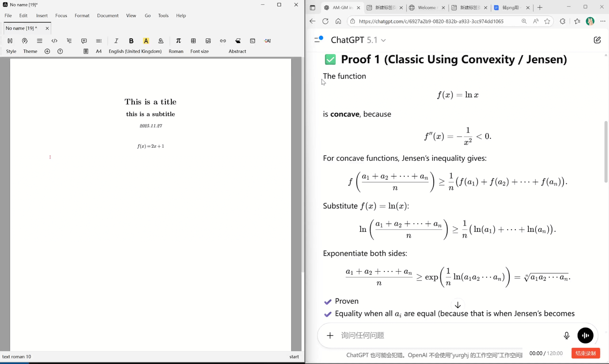Image resolution: width=609 pixels, height=364 pixels.
Task: Click the red 结束录制 button
Action: pyautogui.click(x=585, y=353)
